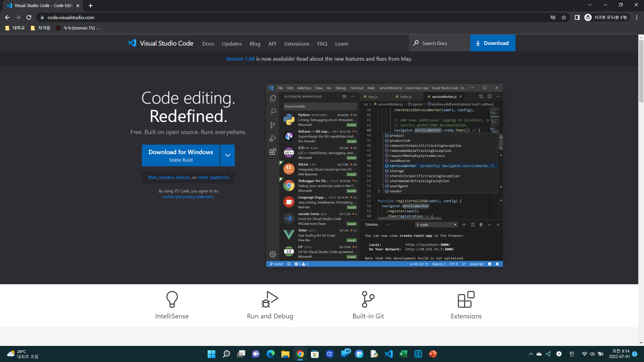Image resolution: width=644 pixels, height=362 pixels.
Task: Open the Chrome three-dot menu
Action: [637, 17]
